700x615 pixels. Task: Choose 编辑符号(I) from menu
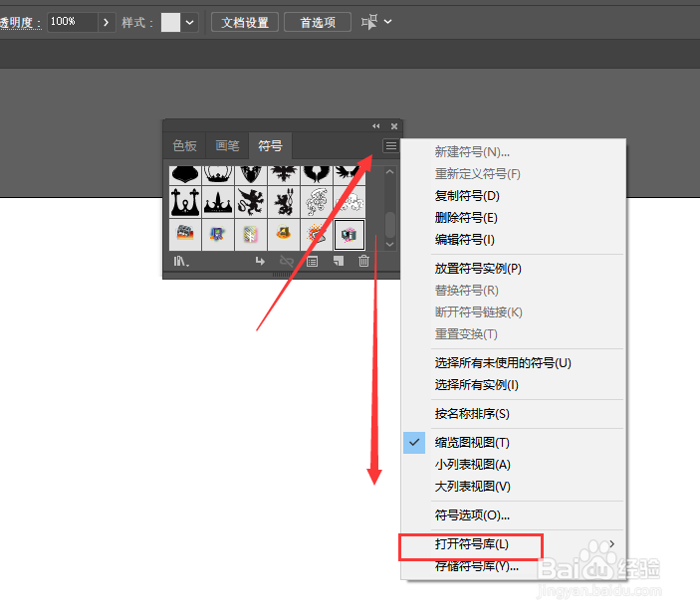tap(514, 240)
